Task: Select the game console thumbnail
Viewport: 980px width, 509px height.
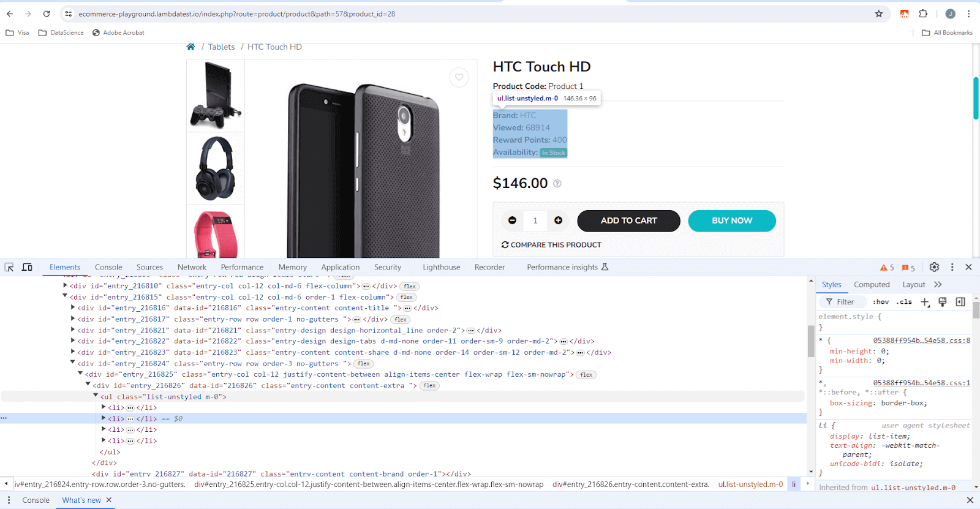Action: pos(216,95)
